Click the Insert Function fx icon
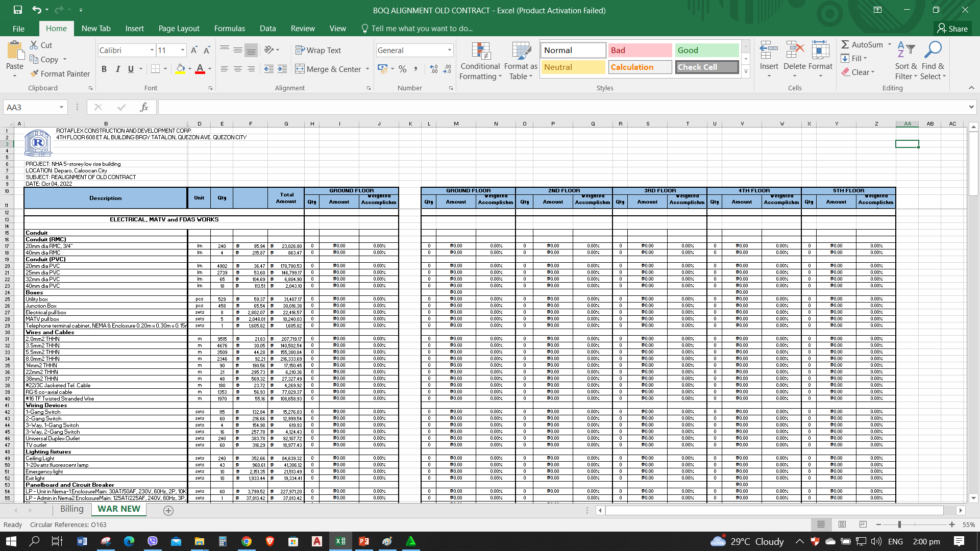Screen dimensions: 980x551 coord(144,107)
